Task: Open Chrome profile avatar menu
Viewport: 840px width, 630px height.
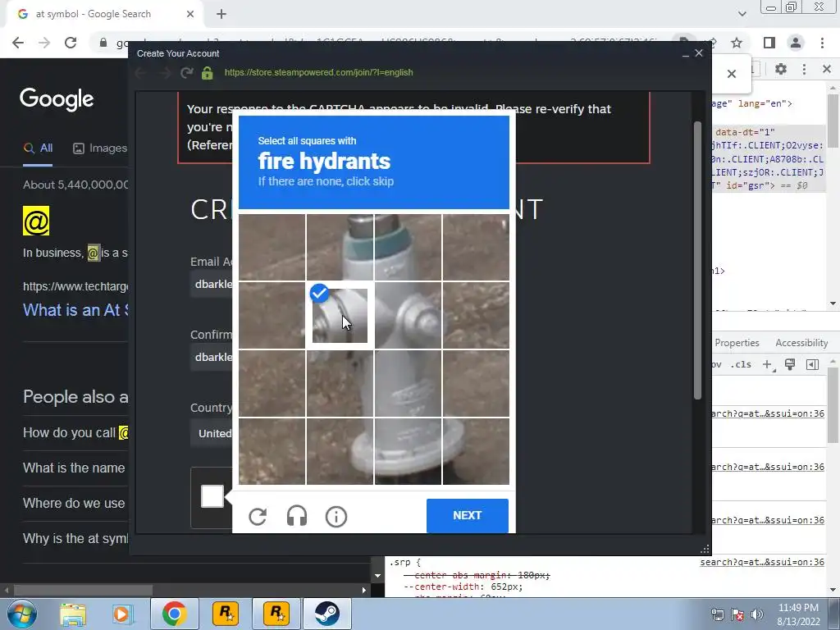Action: pyautogui.click(x=796, y=43)
